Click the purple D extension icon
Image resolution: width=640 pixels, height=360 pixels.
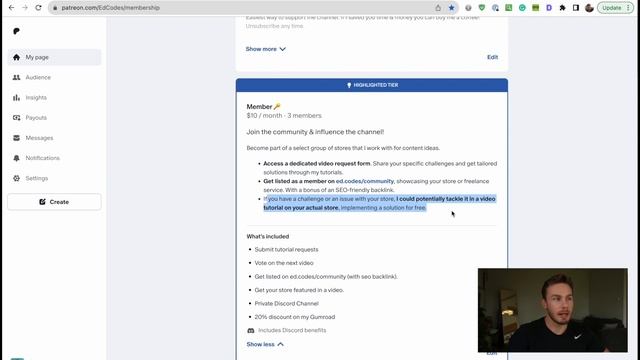click(x=549, y=8)
